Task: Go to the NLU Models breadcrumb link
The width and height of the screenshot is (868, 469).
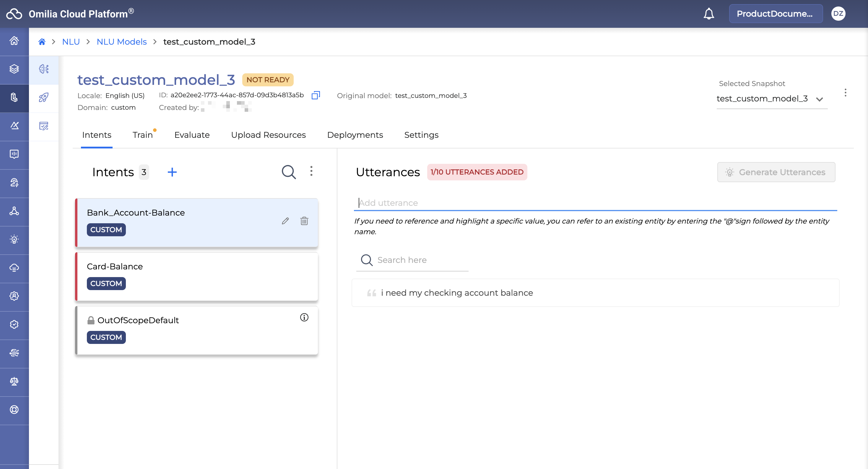Action: click(x=121, y=42)
